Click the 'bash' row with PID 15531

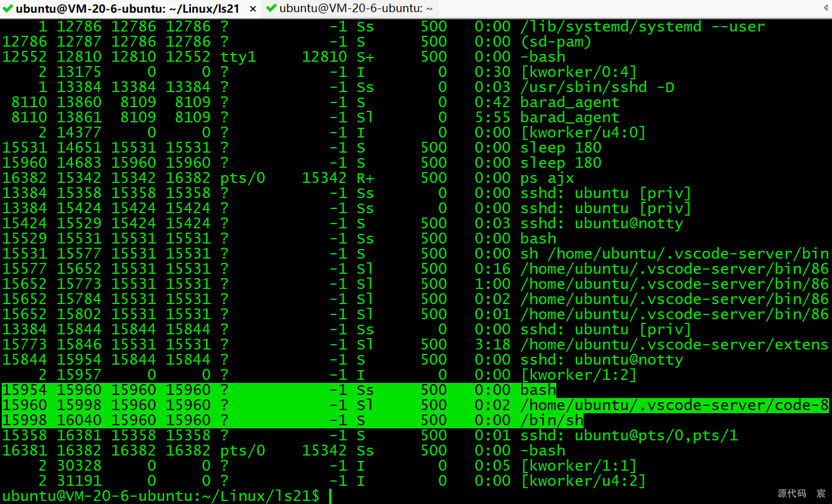coord(279,239)
